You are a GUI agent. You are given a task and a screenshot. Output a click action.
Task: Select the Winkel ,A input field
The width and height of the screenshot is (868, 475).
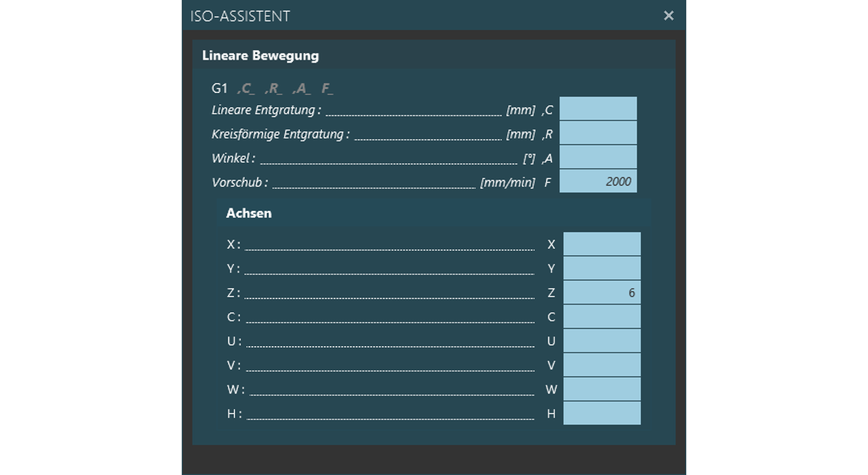coord(597,157)
